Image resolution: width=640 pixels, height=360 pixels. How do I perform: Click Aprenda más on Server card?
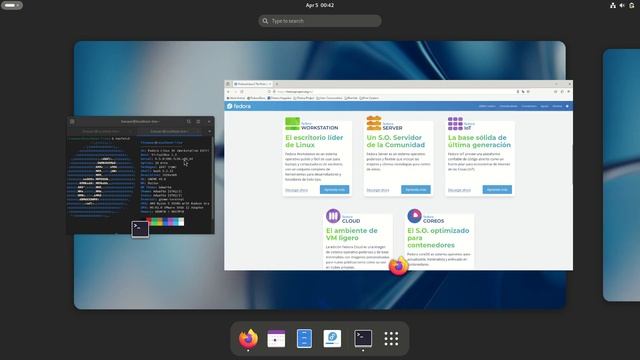(416, 189)
